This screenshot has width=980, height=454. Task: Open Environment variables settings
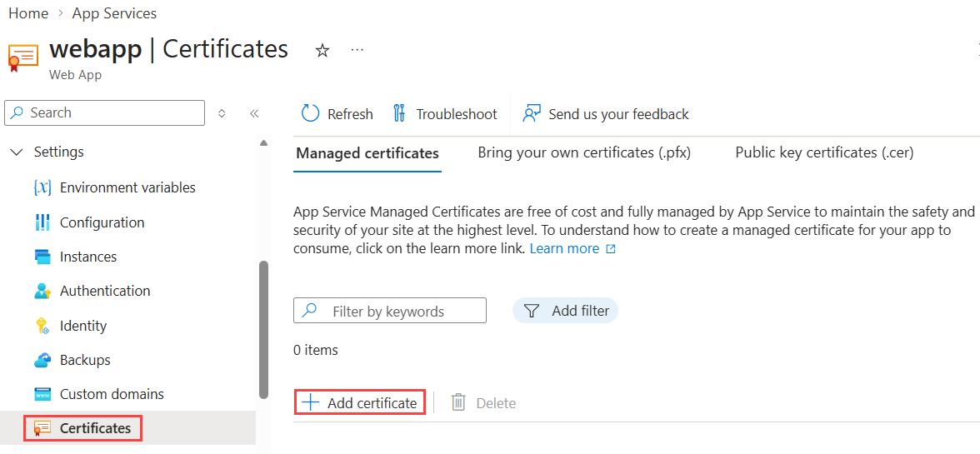pos(128,187)
